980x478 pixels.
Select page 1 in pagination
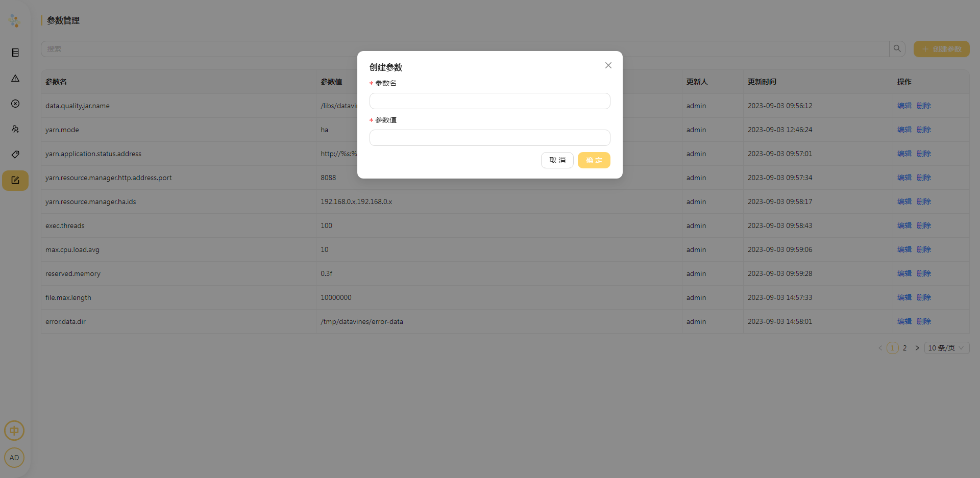(893, 348)
